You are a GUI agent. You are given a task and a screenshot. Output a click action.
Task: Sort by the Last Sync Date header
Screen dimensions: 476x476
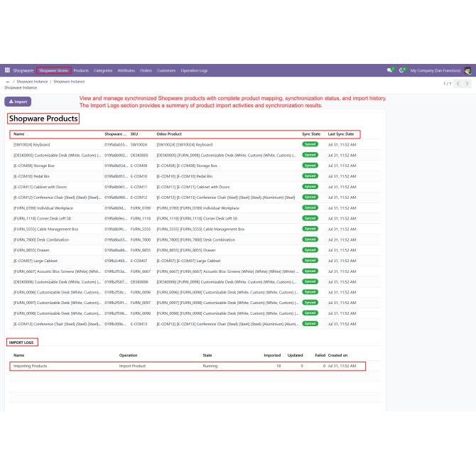pos(341,134)
